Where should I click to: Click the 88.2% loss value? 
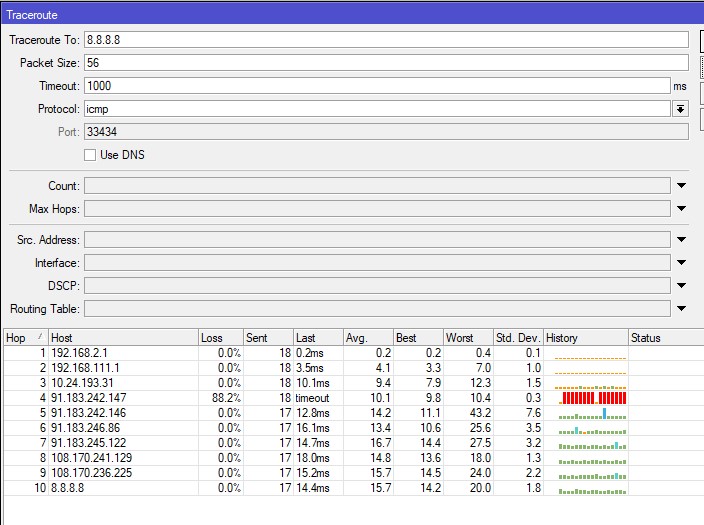(226, 398)
